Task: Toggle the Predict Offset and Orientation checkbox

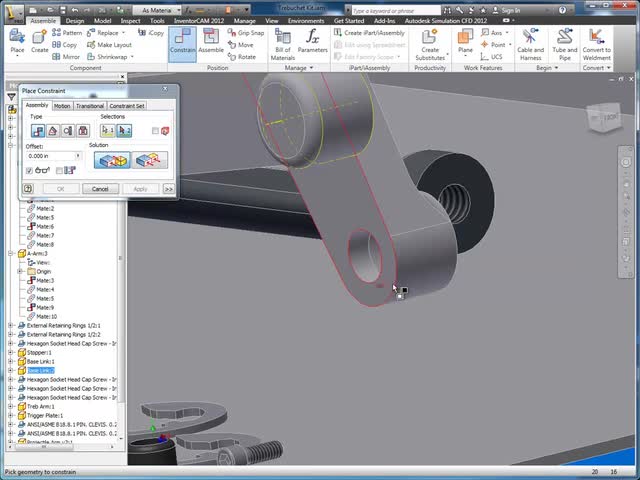Action: (60, 171)
